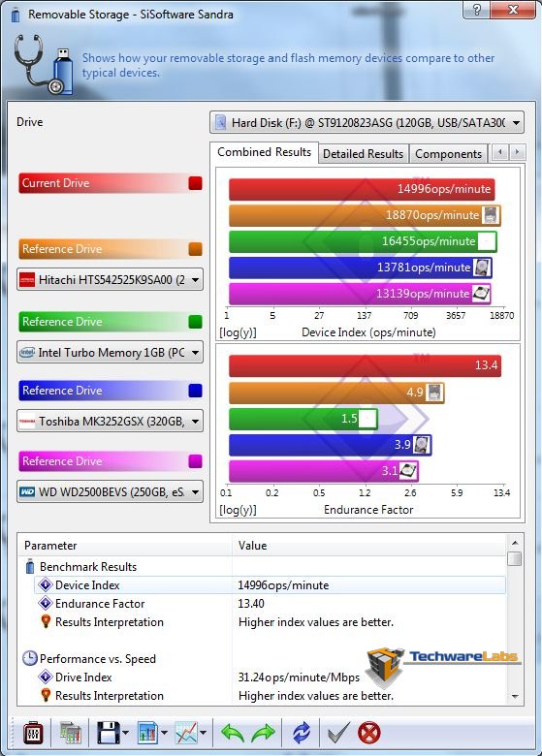Toggle the green Reference Drive color box
The width and height of the screenshot is (542, 756).
pyautogui.click(x=195, y=322)
